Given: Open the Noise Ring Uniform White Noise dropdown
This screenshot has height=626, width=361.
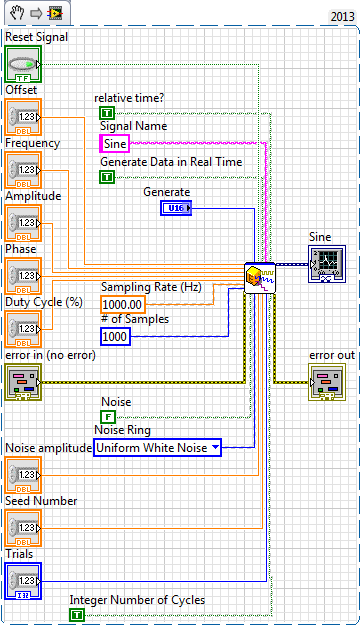Looking at the screenshot, I should pos(157,448).
